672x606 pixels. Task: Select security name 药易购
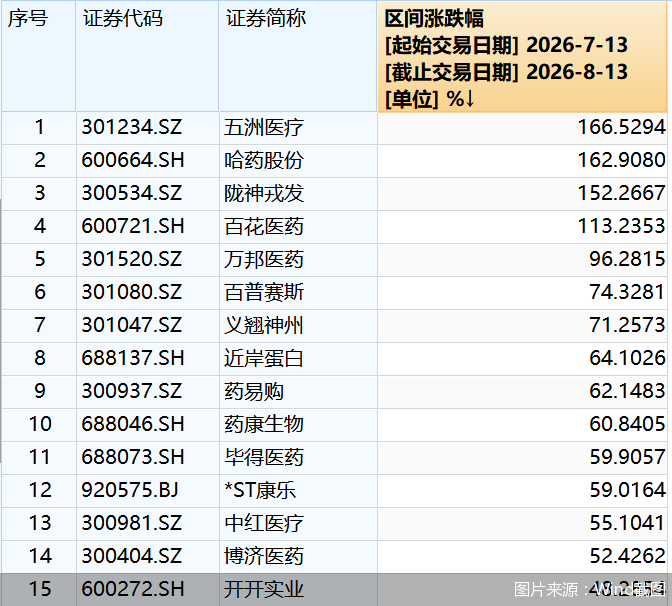pos(254,391)
